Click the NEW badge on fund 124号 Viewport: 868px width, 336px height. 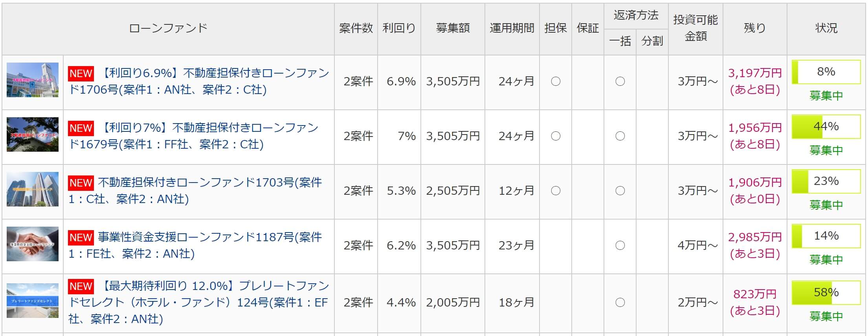pos(81,286)
